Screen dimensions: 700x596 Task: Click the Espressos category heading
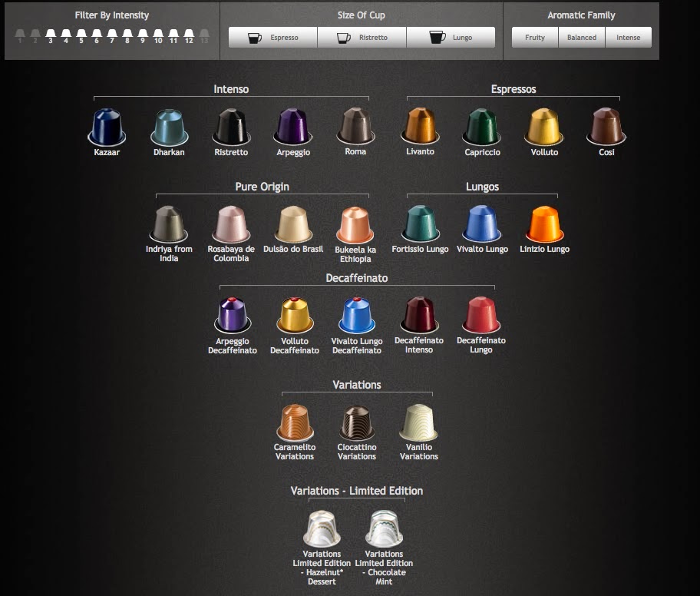[513, 89]
